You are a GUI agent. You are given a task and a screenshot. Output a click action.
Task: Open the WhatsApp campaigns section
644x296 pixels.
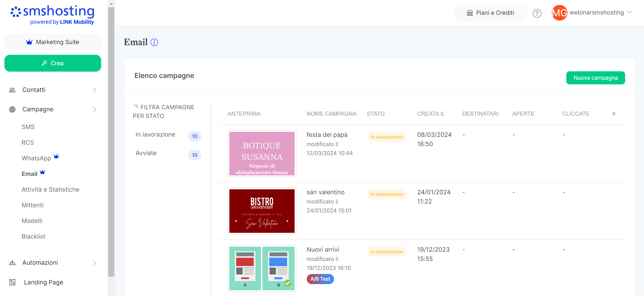[36, 158]
